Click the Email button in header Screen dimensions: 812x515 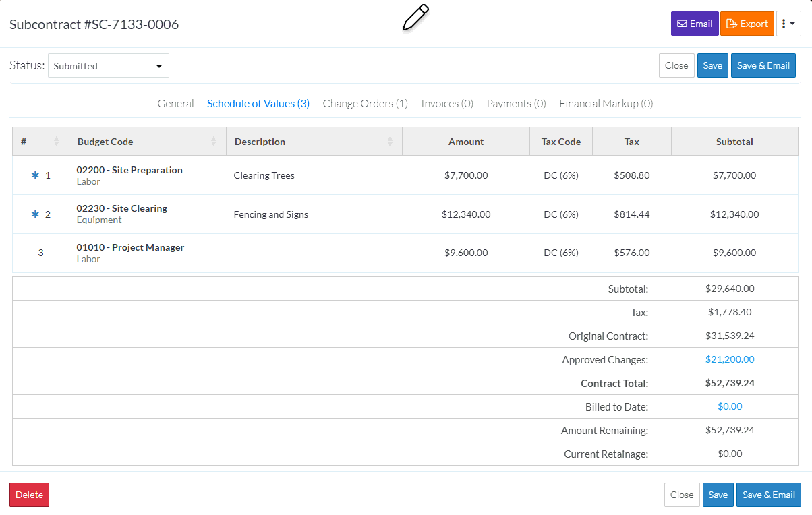click(x=695, y=24)
